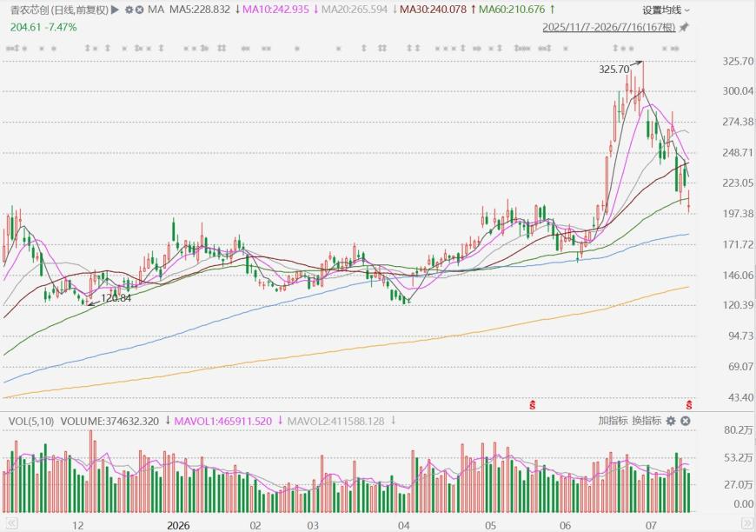Open the 2025/11/7-2026/7/16(167根) date range link
756x532 pixels.
(609, 28)
